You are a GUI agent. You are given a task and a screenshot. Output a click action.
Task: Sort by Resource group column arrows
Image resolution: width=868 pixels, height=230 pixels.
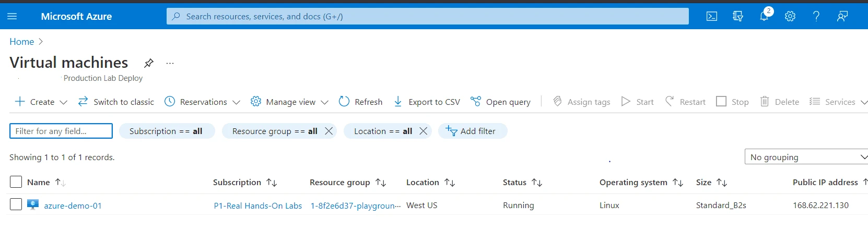pyautogui.click(x=381, y=183)
